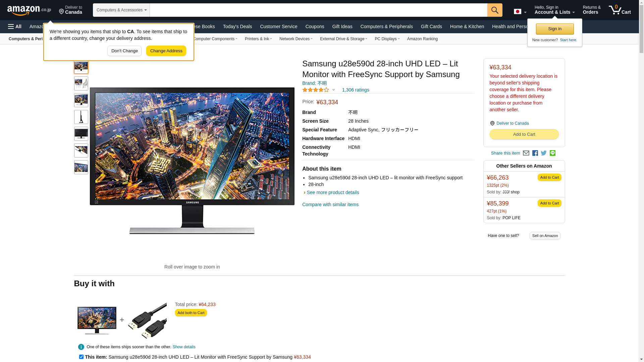Share item on Twitter icon
Image resolution: width=644 pixels, height=362 pixels.
point(544,153)
